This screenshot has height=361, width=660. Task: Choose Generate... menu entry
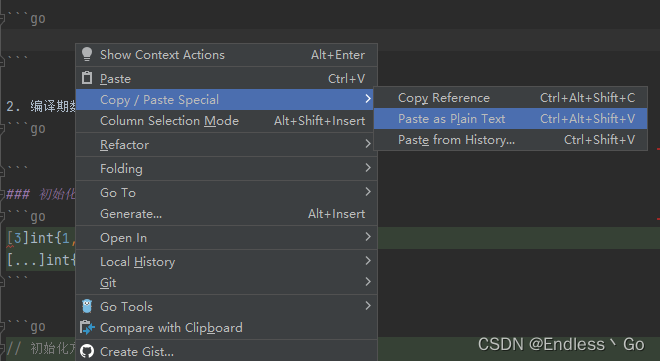pos(226,214)
